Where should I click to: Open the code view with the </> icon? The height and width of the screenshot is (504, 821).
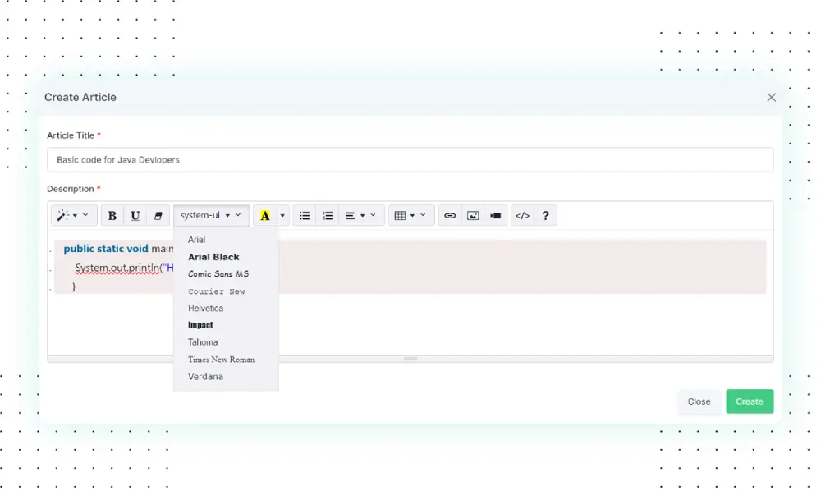click(522, 215)
